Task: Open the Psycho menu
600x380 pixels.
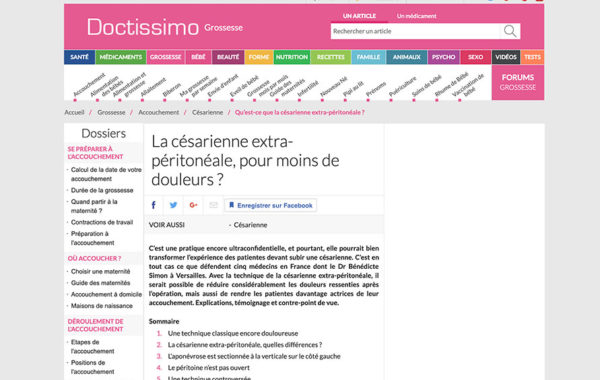Action: (443, 57)
